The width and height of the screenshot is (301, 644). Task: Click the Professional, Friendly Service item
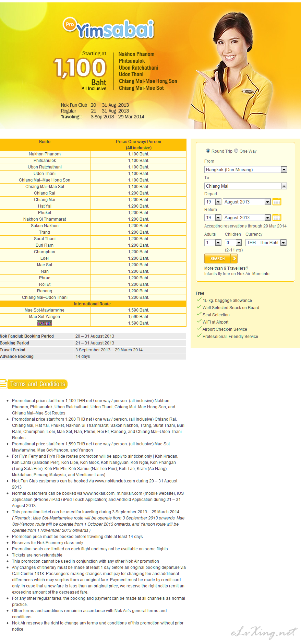230,337
